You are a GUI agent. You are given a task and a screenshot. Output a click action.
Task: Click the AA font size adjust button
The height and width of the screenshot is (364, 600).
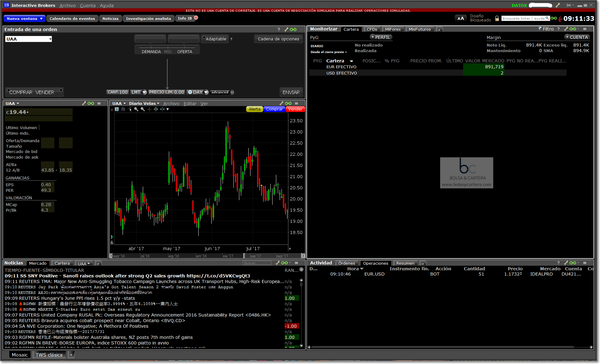coord(461,18)
